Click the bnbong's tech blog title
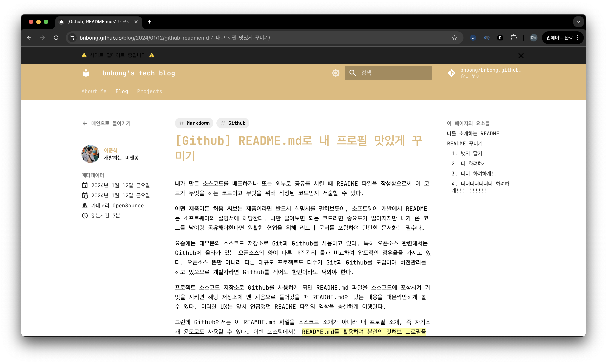607x364 pixels. point(138,73)
